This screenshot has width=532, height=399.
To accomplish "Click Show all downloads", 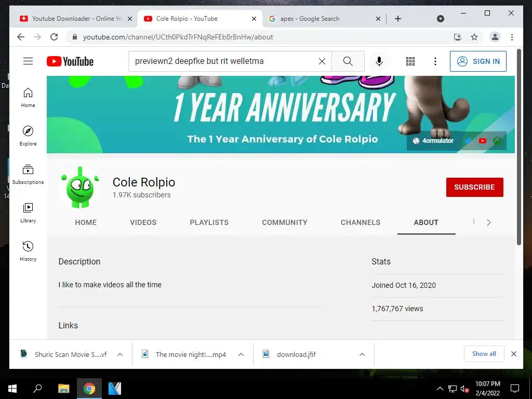I will tap(484, 354).
